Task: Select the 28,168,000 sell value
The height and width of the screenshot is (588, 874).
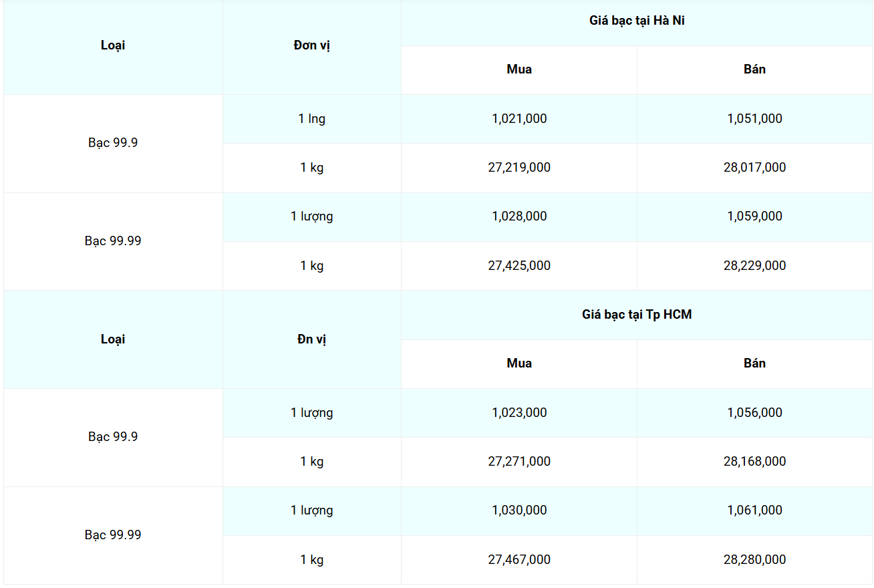Action: [x=754, y=462]
